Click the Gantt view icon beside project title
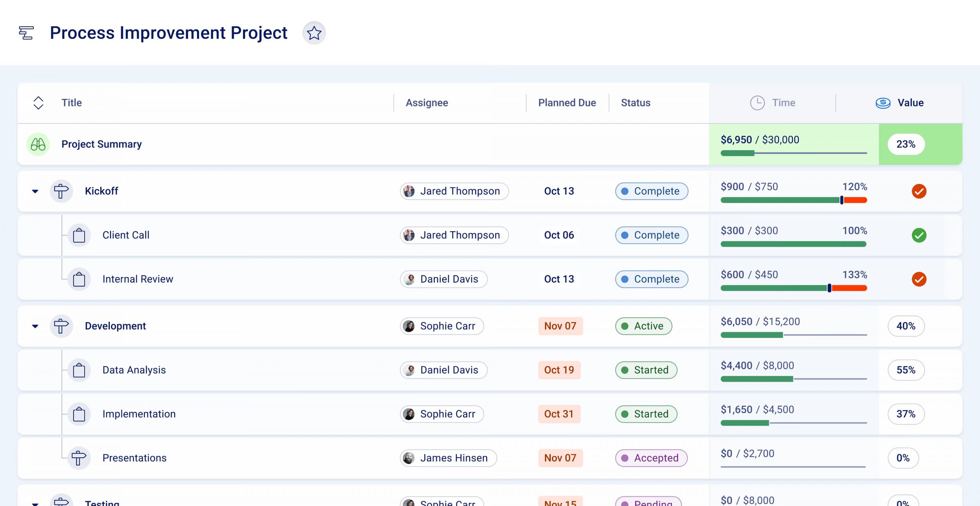This screenshot has width=980, height=506. click(x=26, y=33)
